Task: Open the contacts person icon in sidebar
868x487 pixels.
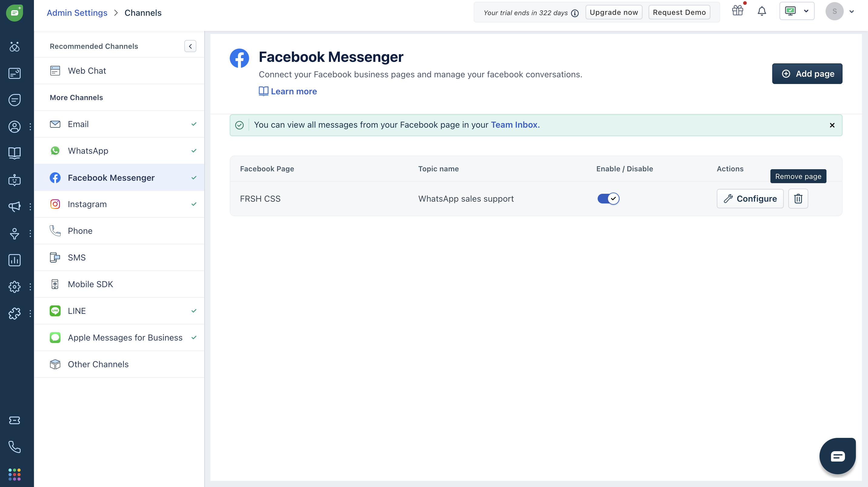Action: coord(14,127)
